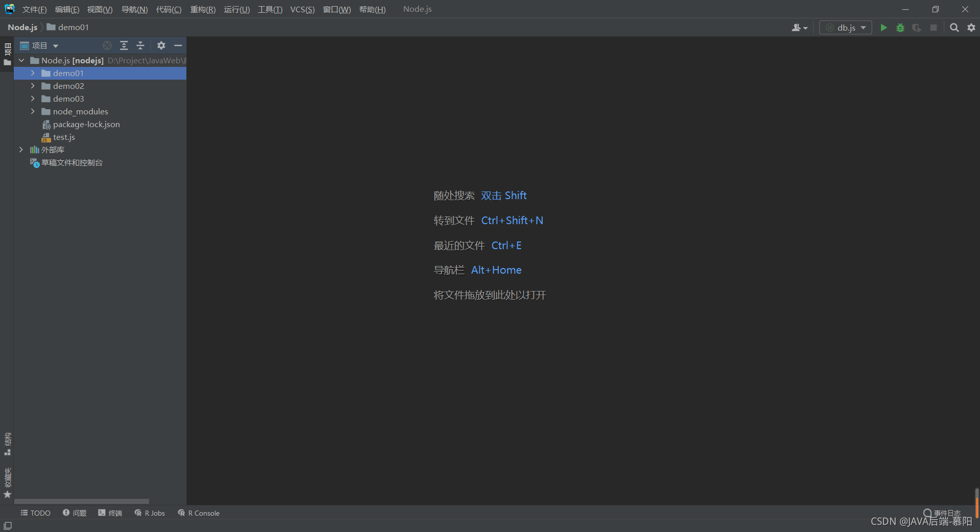Click the demo01 breadcrumb in navigation bar
The height and width of the screenshot is (532, 980).
(68, 28)
